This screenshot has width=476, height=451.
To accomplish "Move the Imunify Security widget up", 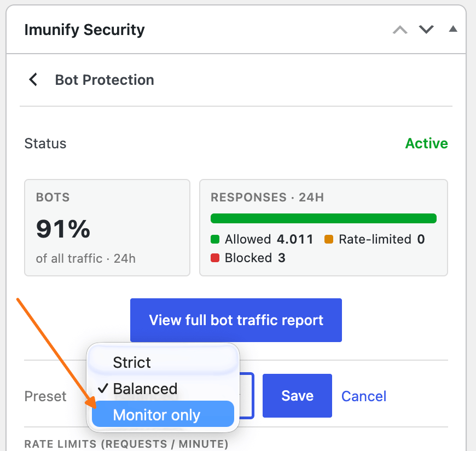I will click(x=400, y=30).
